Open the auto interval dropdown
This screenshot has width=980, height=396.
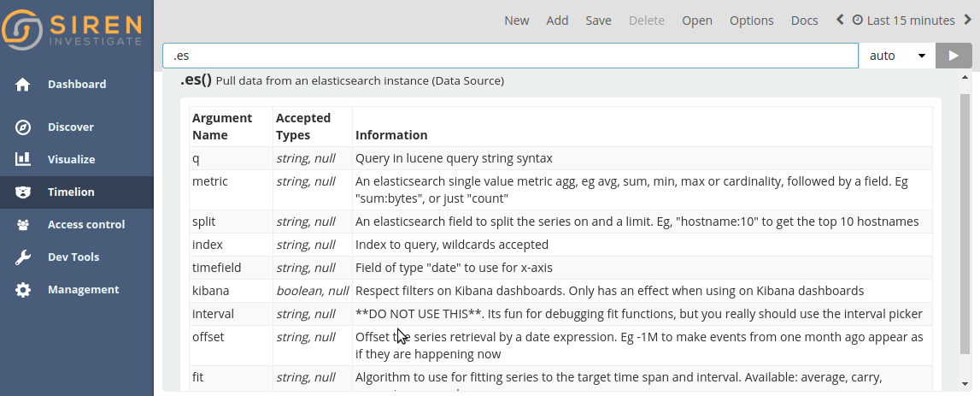click(897, 56)
